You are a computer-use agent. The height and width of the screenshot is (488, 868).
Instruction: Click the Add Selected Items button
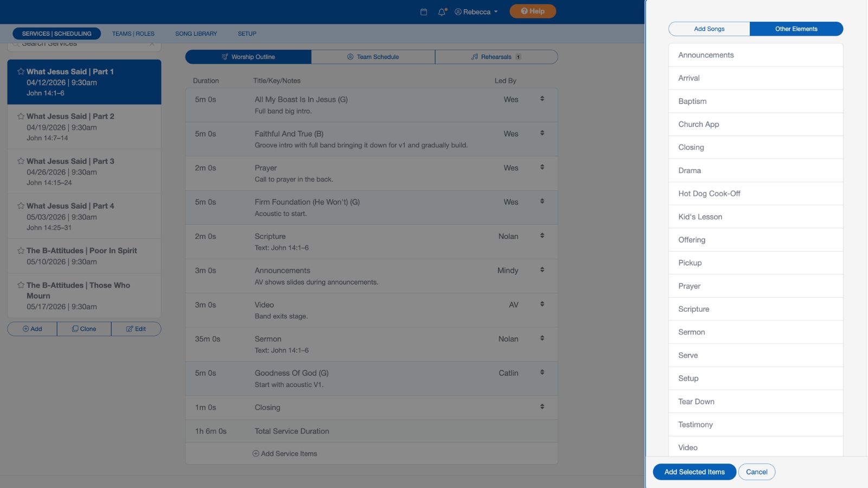(x=694, y=472)
